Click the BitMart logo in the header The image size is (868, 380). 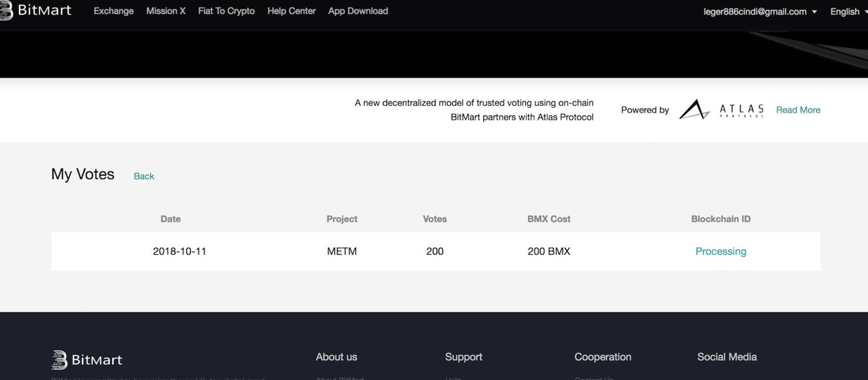click(36, 11)
